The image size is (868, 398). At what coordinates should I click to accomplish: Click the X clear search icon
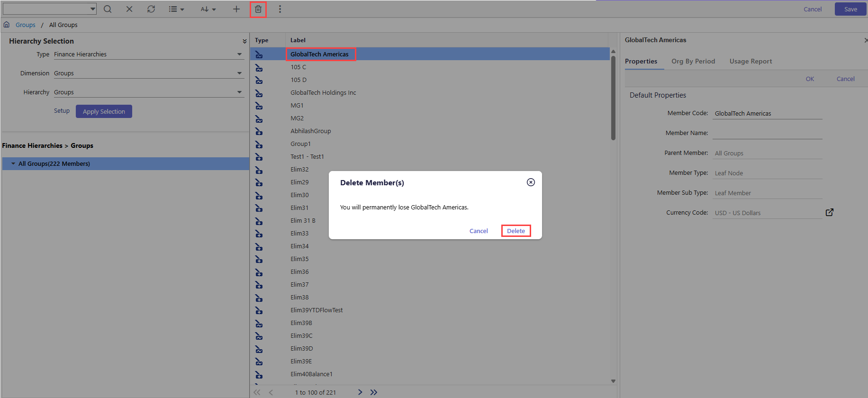tap(129, 9)
